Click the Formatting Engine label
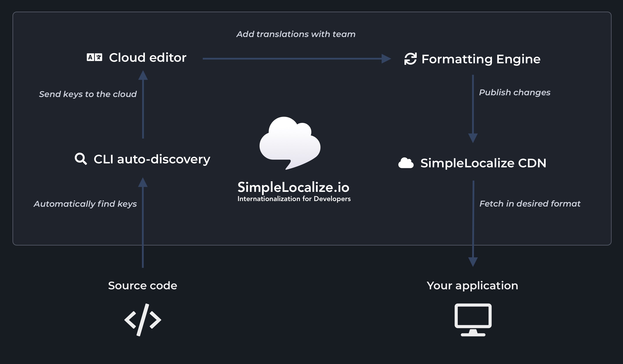The image size is (623, 364). point(481,59)
